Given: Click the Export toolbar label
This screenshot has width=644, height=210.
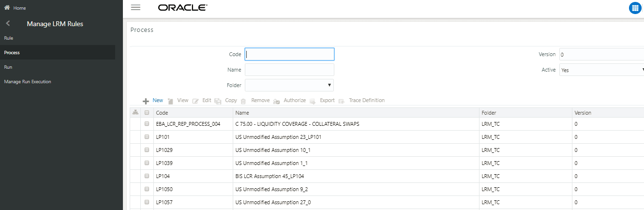Looking at the screenshot, I should (x=327, y=100).
